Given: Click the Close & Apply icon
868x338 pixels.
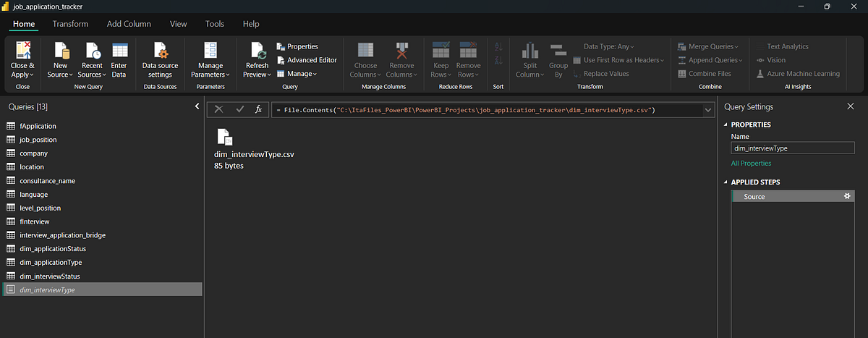Looking at the screenshot, I should pyautogui.click(x=22, y=51).
